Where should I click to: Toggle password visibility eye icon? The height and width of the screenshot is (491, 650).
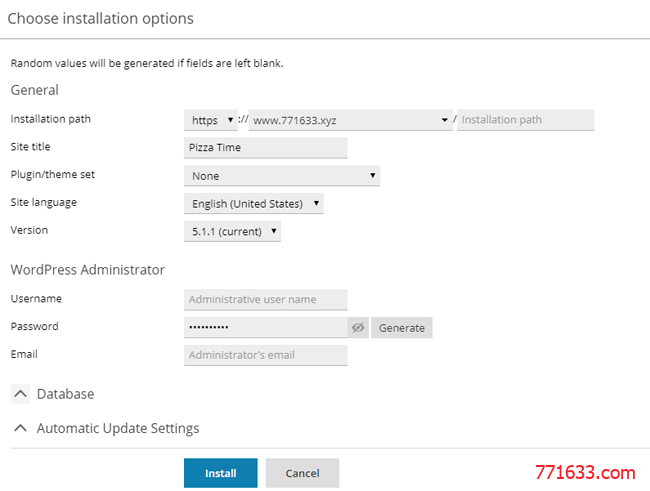click(x=358, y=328)
